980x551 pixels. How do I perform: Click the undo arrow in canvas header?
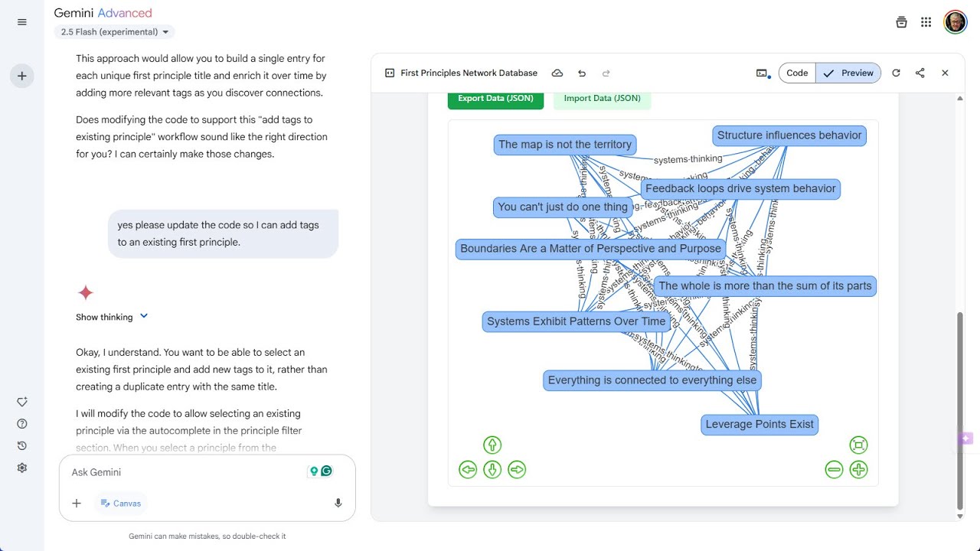[582, 73]
